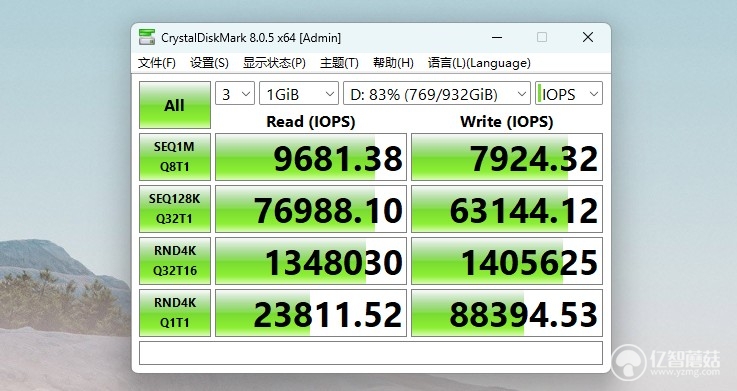Screen dimensions: 737x391
Task: Start the SEQ128K Q32T1 test
Action: click(175, 209)
